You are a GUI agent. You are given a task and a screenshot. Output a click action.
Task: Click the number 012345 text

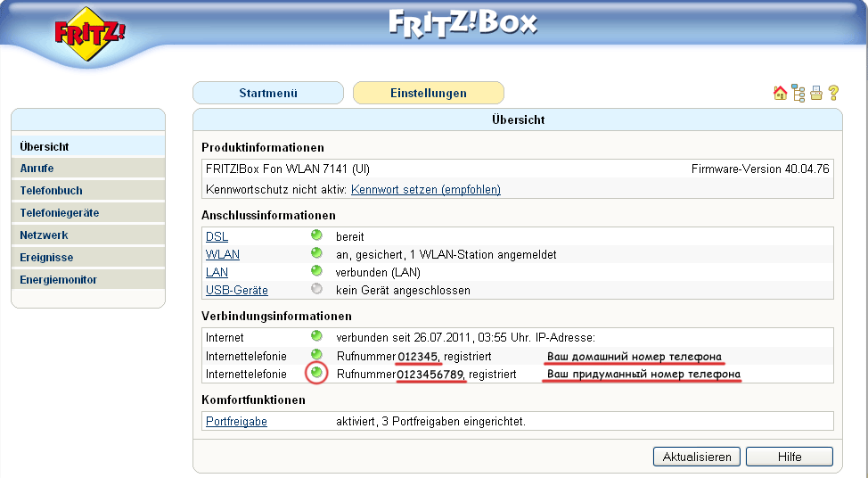pos(418,356)
